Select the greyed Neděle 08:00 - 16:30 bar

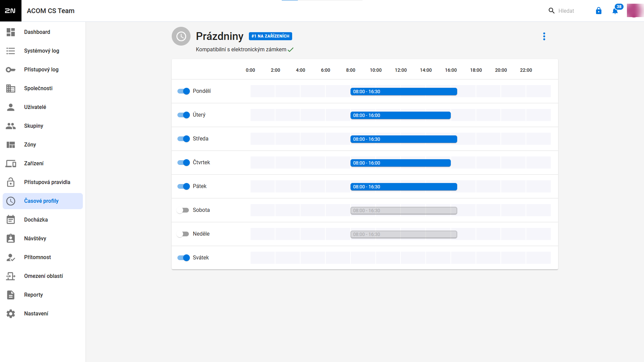404,234
